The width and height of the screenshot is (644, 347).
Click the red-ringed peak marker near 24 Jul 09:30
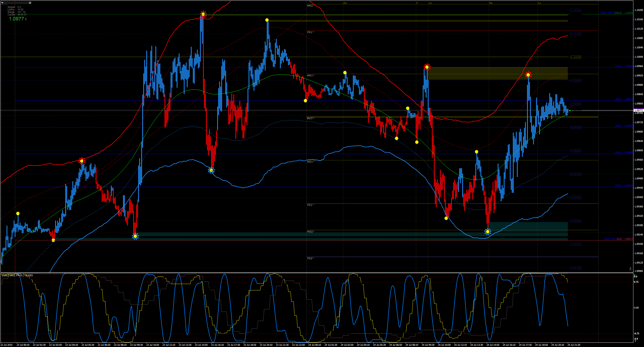point(427,67)
